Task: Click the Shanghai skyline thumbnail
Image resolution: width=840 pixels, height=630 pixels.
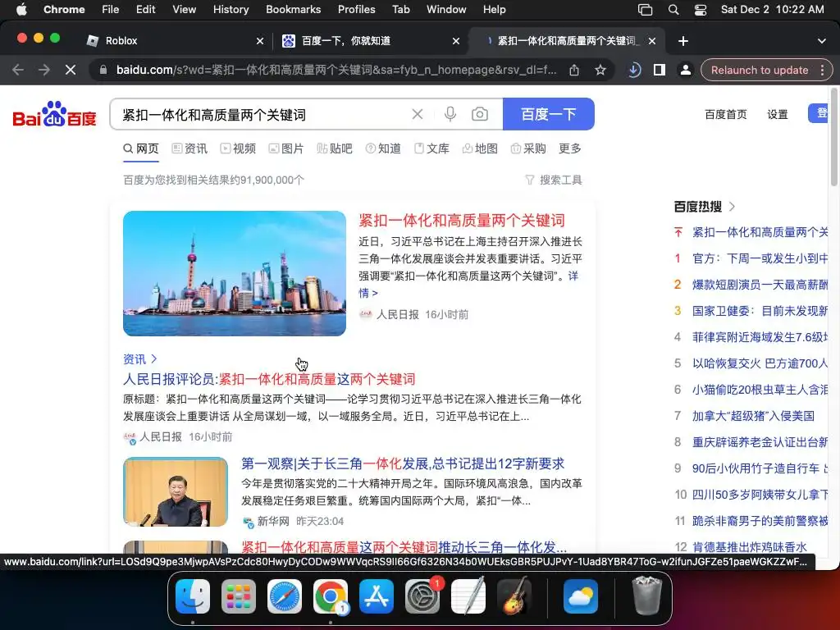Action: (235, 273)
